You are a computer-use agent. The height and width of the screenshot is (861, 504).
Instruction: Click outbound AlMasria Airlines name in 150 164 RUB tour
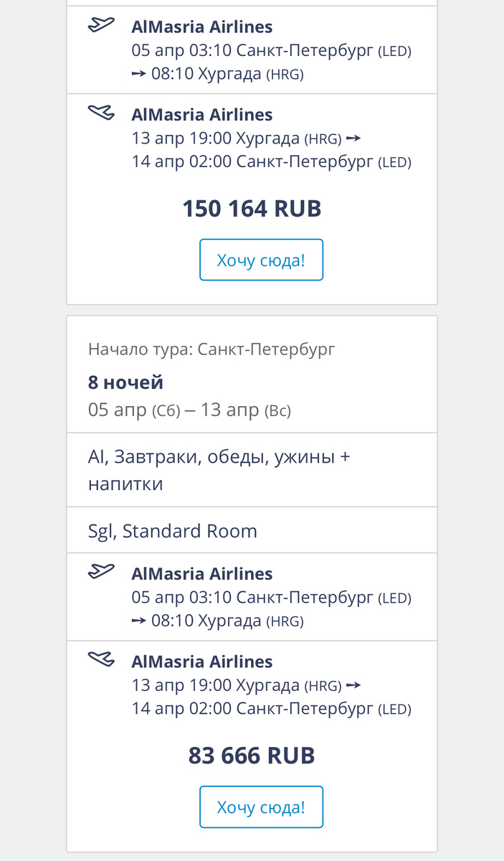202,27
